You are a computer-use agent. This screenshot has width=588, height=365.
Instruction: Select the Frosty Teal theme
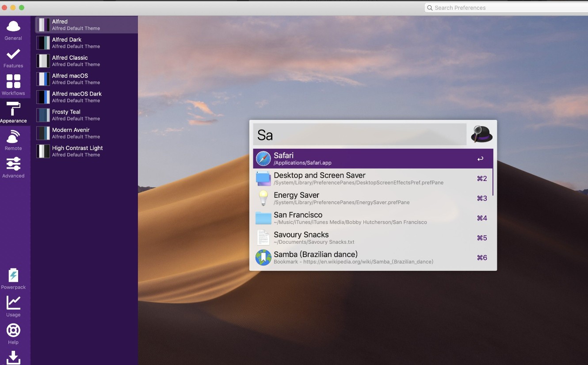87,115
